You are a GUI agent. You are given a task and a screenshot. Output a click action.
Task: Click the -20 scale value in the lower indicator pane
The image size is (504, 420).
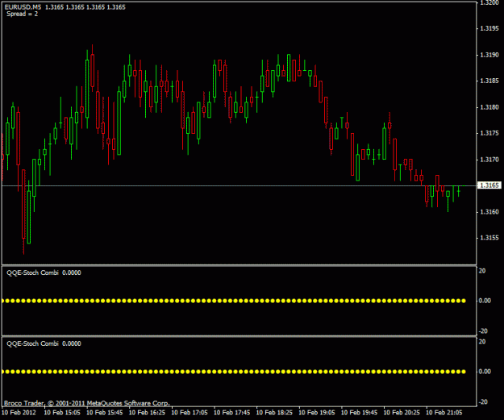[483, 402]
